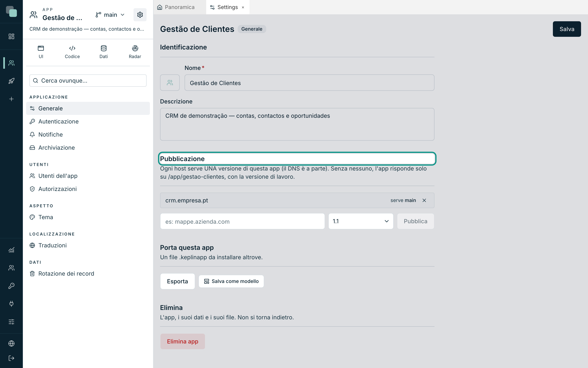This screenshot has width=588, height=368.
Task: Open Utenti dell'app
Action: [x=88, y=176]
